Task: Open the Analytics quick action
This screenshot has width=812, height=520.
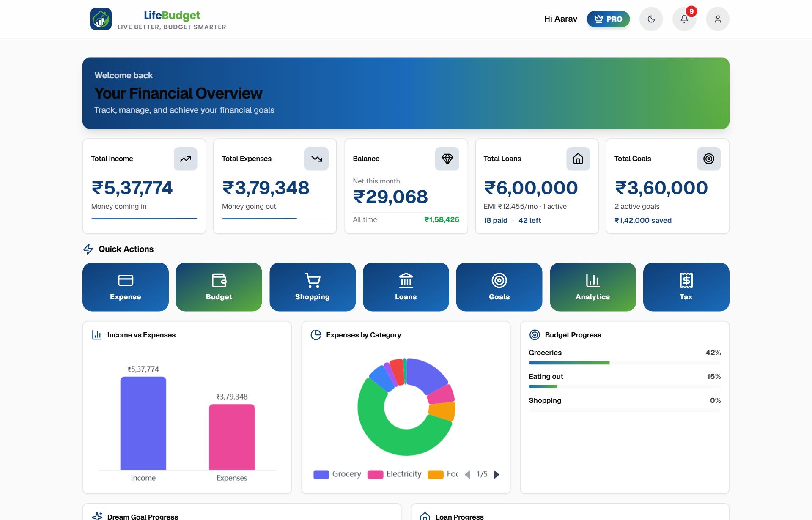Action: click(593, 287)
